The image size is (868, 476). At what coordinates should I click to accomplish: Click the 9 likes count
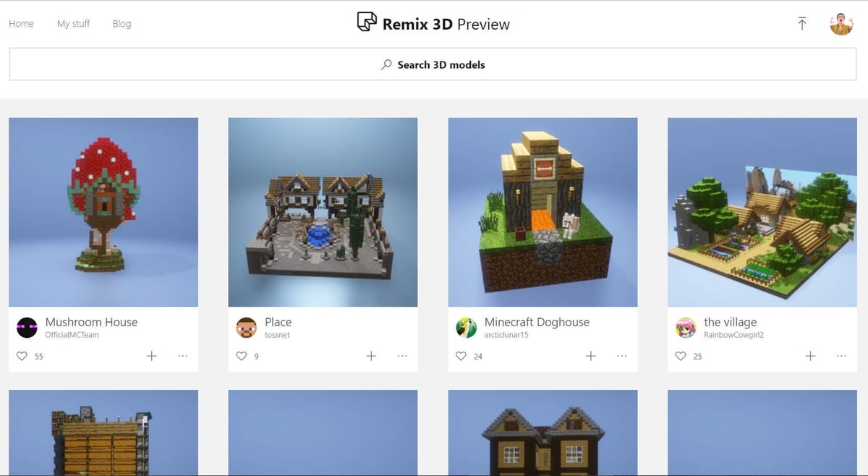(256, 357)
